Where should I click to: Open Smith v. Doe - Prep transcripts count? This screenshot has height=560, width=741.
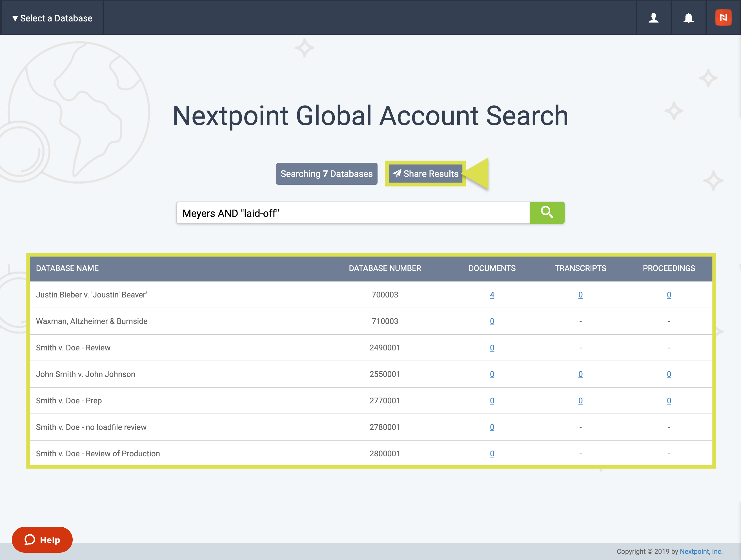point(580,401)
